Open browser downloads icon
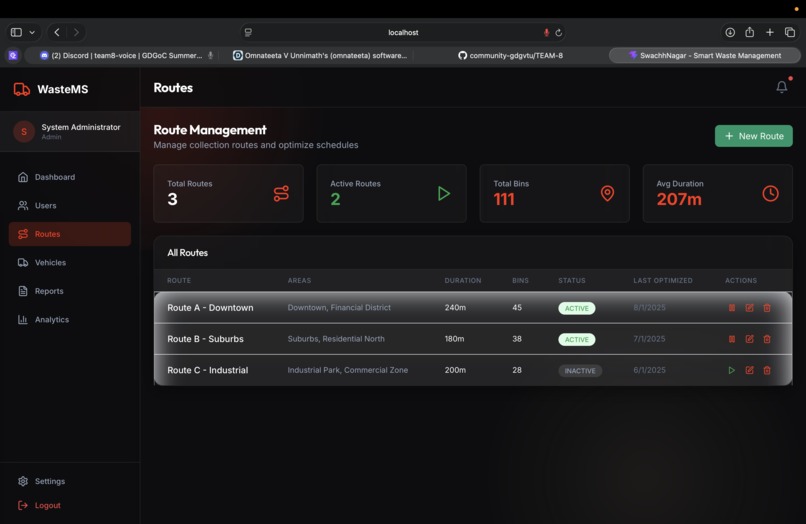This screenshot has width=806, height=524. click(729, 32)
